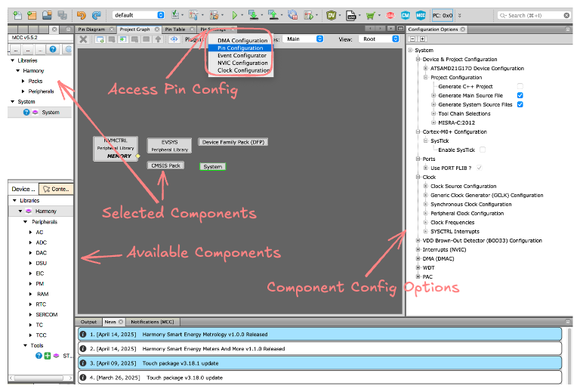Click collapse-all minus icon in Configuration Options
Viewport: 580px width, 392px height.
[413, 39]
